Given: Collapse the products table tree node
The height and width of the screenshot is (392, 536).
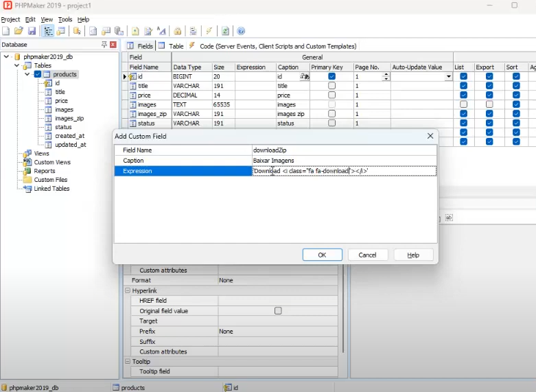Looking at the screenshot, I should [27, 74].
